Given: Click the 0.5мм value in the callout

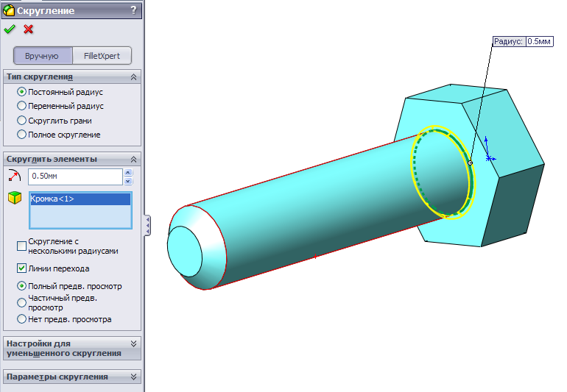Looking at the screenshot, I should 539,41.
